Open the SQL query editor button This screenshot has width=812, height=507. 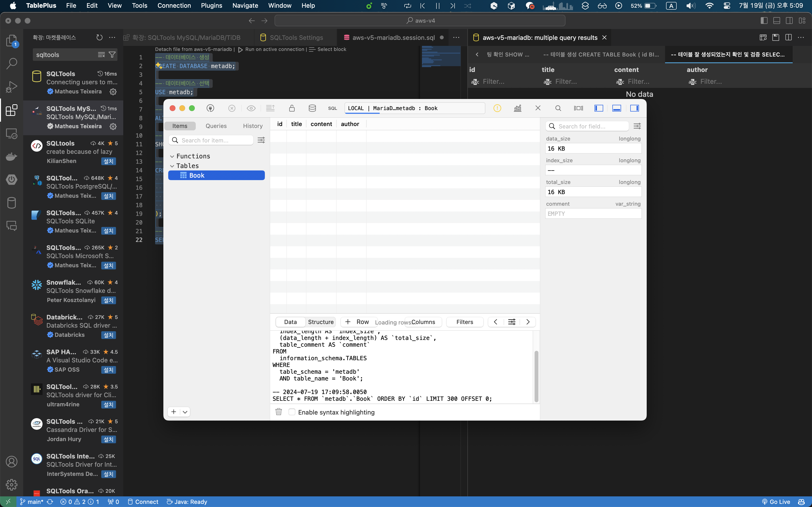[332, 108]
